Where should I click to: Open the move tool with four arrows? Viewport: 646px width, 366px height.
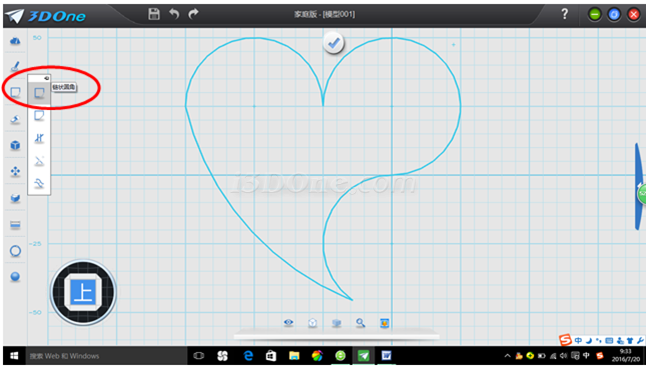tap(15, 171)
